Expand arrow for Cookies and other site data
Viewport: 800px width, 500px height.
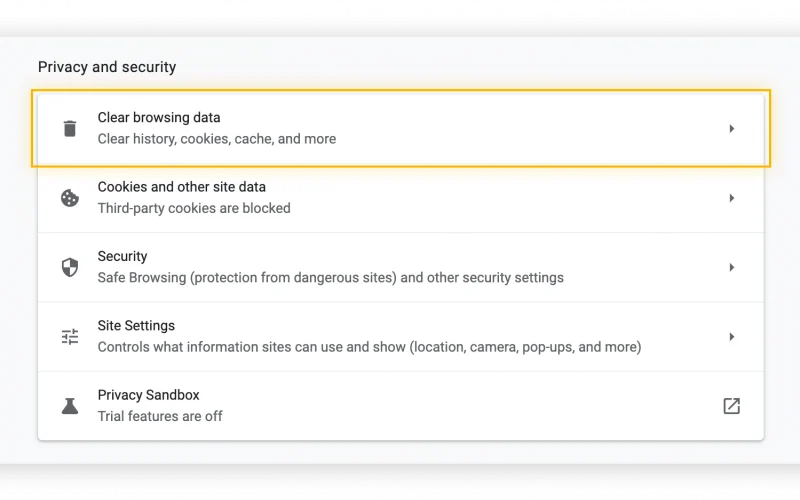(x=731, y=198)
